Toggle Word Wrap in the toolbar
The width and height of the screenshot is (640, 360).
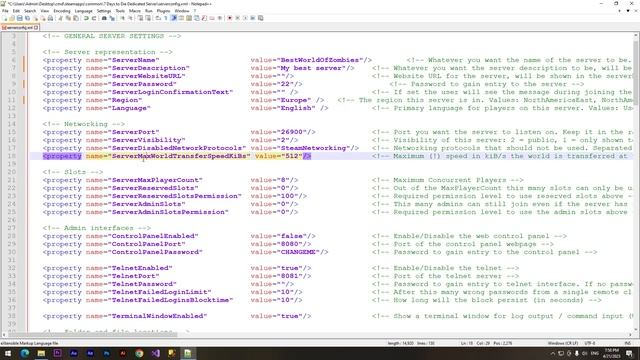[x=158, y=18]
